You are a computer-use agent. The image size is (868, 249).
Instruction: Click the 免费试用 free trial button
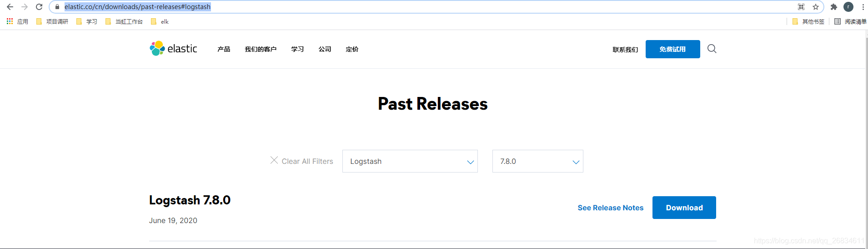point(672,49)
